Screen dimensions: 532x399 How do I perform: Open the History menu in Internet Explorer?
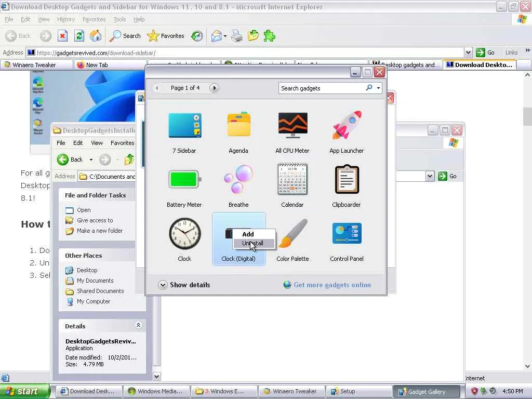66,19
